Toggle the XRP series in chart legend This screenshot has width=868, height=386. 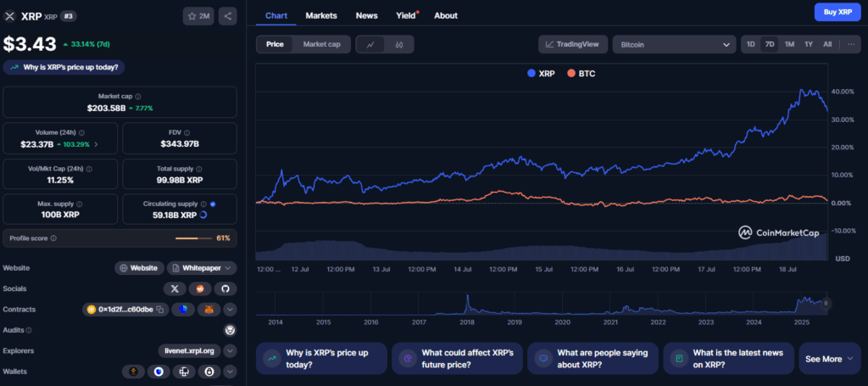click(541, 73)
